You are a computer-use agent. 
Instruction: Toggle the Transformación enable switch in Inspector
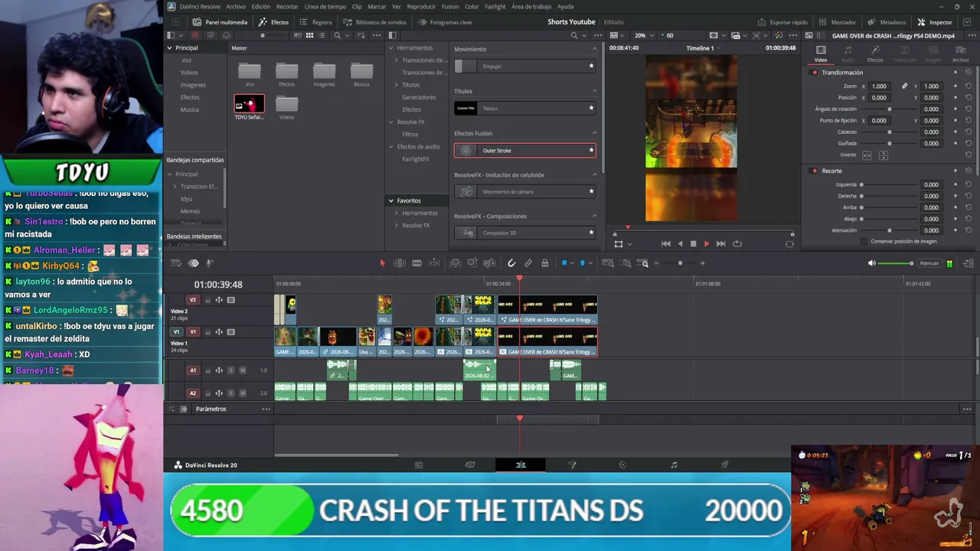pos(815,72)
